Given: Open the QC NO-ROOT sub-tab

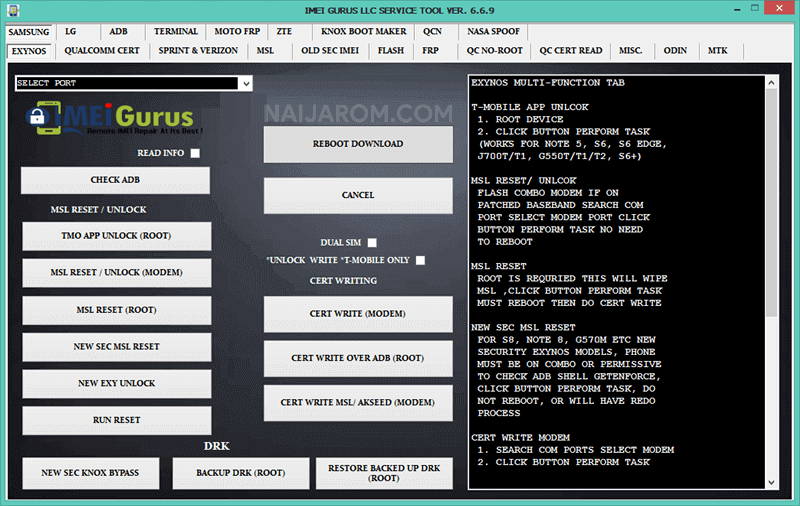Looking at the screenshot, I should (x=495, y=51).
